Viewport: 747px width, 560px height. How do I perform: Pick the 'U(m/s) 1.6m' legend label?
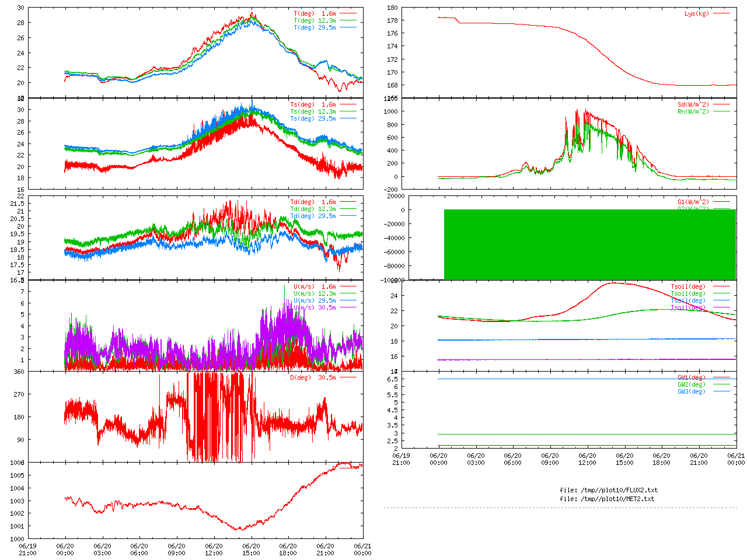[315, 286]
